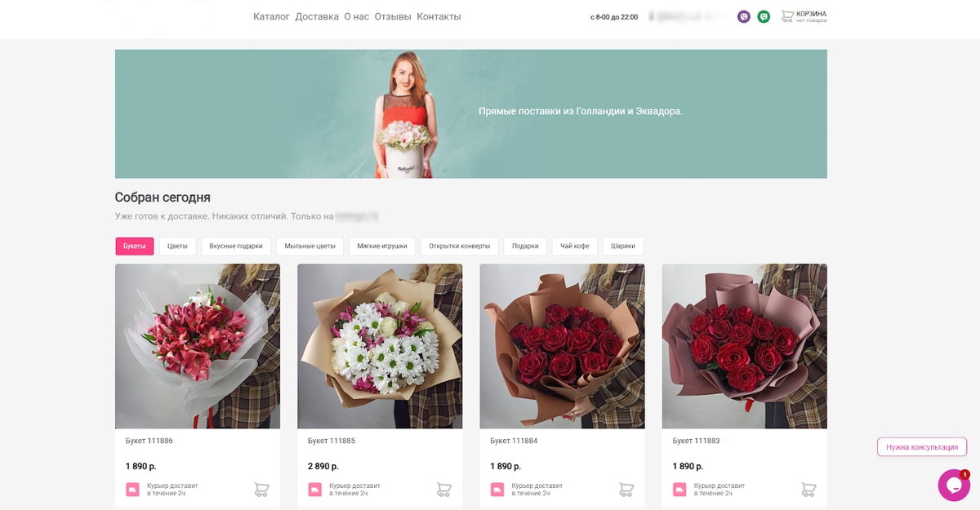Click the price of Букет 111886

click(x=140, y=466)
